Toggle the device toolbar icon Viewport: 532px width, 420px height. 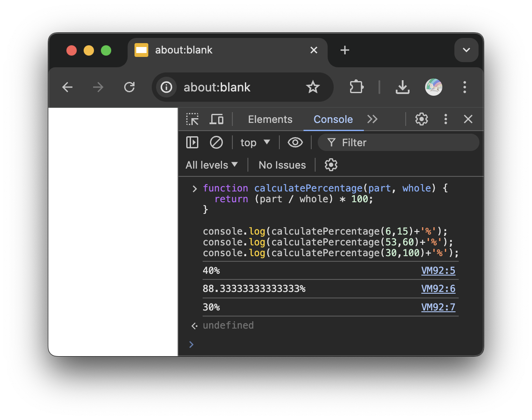[x=216, y=119]
